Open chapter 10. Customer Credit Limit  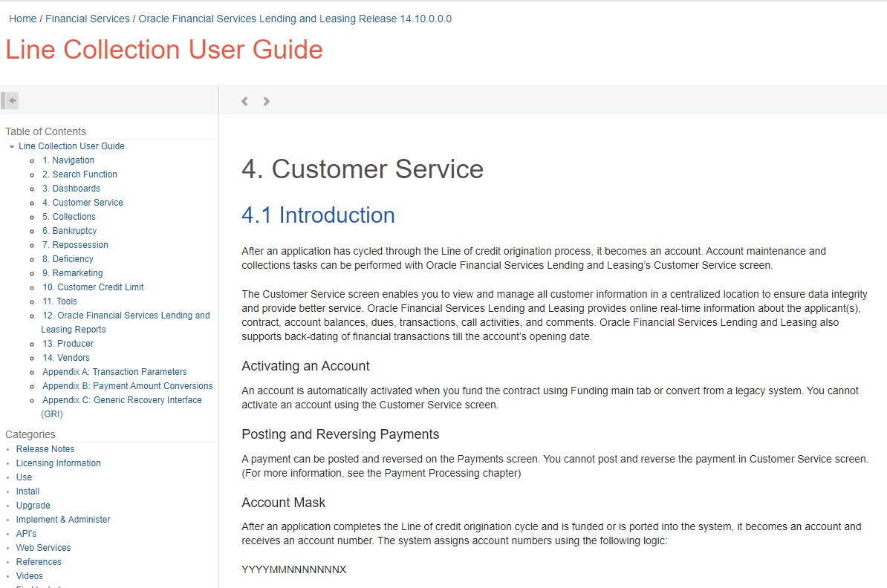94,287
